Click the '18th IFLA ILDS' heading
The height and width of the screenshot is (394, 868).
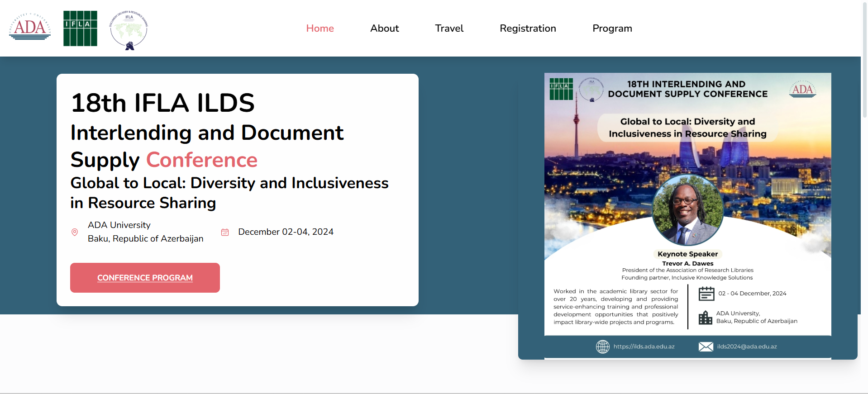pyautogui.click(x=163, y=103)
